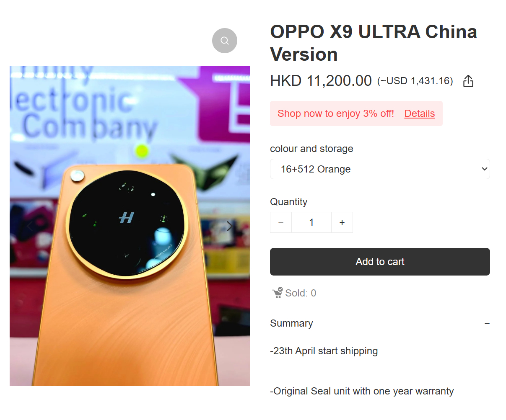Click the 'Shop now to enjoy 3% off!' text

pyautogui.click(x=336, y=113)
